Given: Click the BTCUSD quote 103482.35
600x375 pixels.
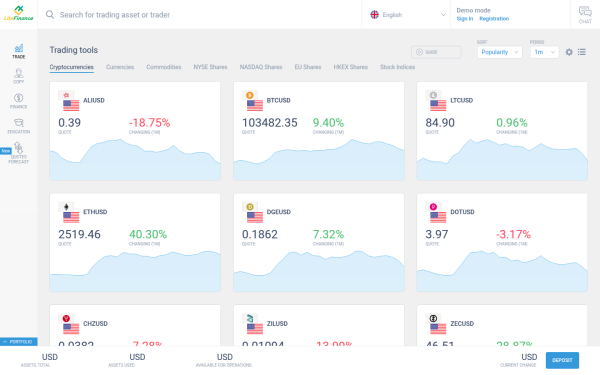Looking at the screenshot, I should point(269,123).
